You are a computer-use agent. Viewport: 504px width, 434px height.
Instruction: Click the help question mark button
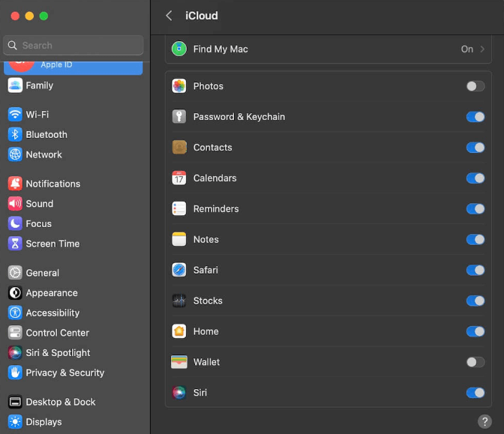coord(484,421)
